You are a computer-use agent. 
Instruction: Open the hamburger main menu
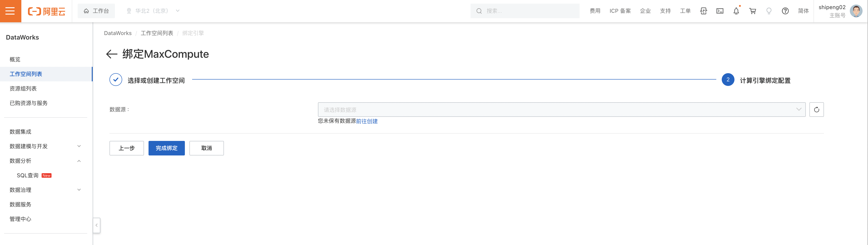click(10, 11)
